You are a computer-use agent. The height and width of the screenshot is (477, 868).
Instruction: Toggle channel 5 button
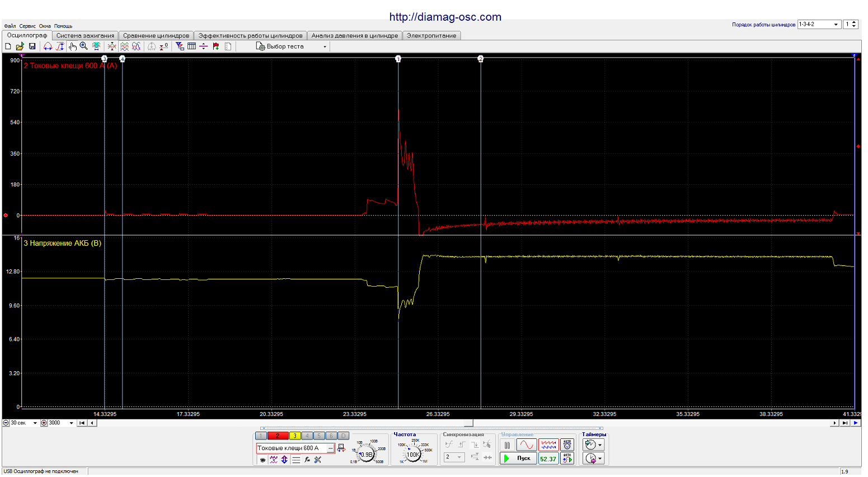pos(319,436)
